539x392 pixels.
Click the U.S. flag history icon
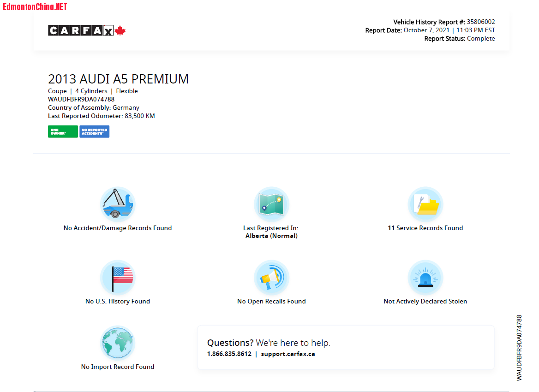click(x=118, y=277)
